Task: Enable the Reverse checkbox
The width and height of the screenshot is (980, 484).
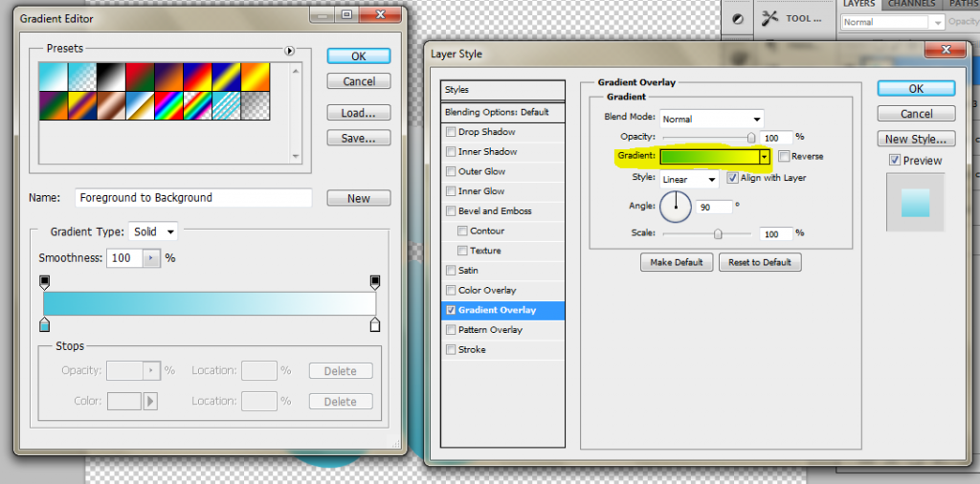Action: click(784, 156)
